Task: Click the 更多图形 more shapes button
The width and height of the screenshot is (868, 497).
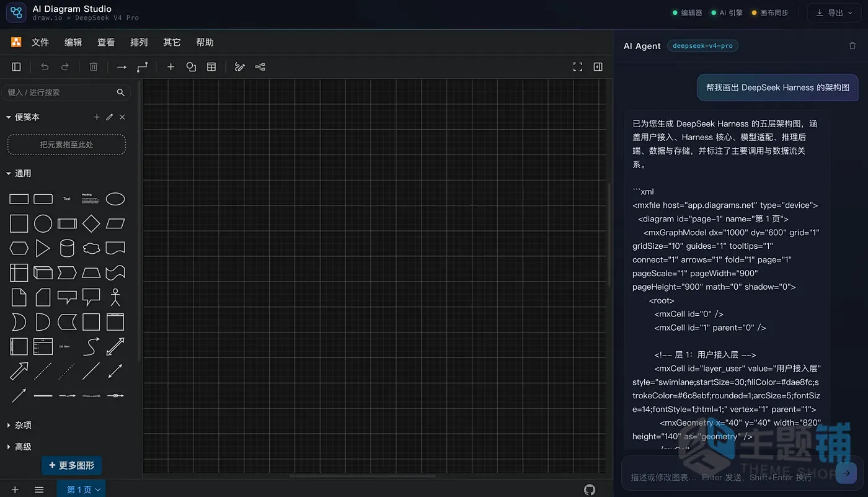Action: coord(71,465)
